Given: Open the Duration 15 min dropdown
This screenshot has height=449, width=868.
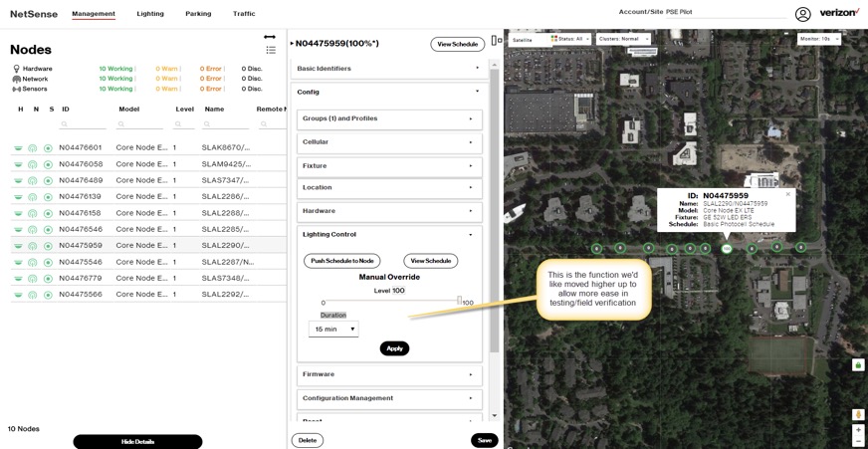Looking at the screenshot, I should (x=333, y=329).
